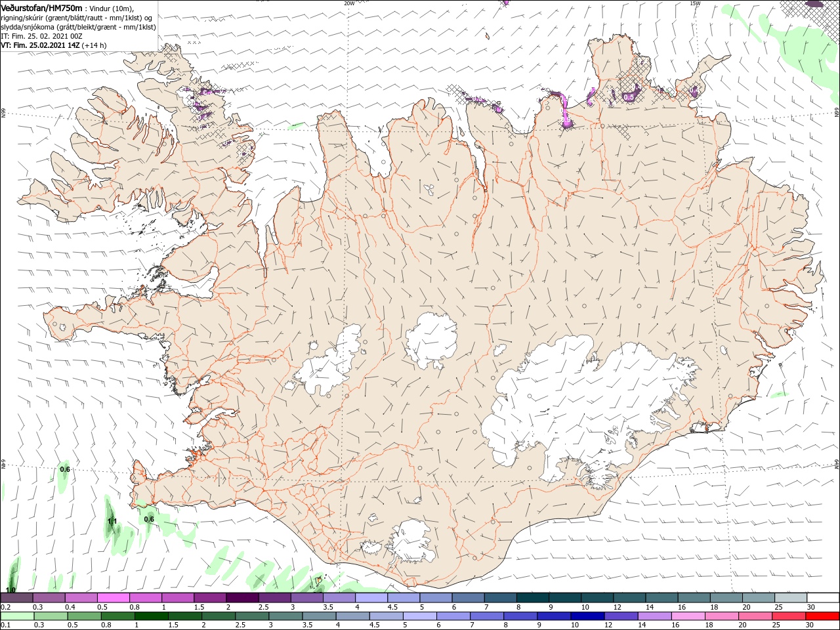This screenshot has height=630, width=840.
Task: Select the pale gray 25 swatch in upper legend row
Action: [791, 598]
